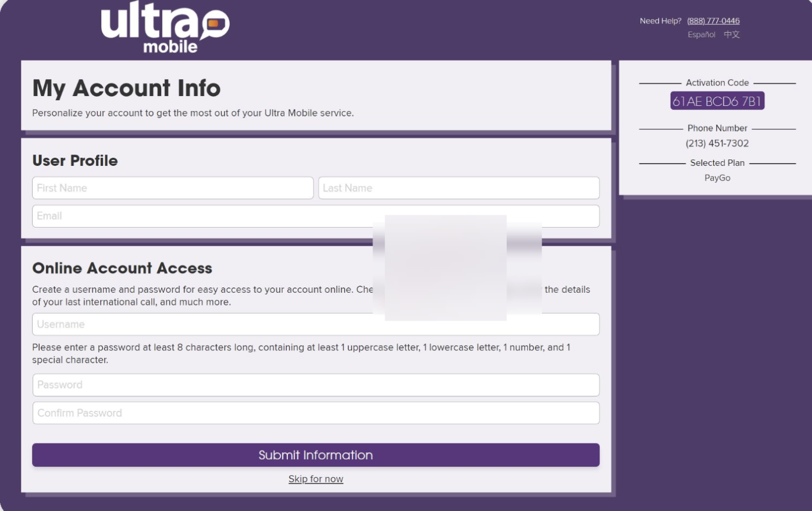Focus the Email input field
Viewport: 812px width, 511px height.
click(x=316, y=216)
